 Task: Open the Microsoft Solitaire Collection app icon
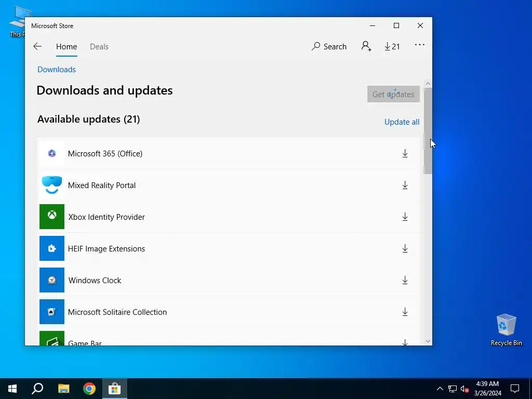click(52, 312)
